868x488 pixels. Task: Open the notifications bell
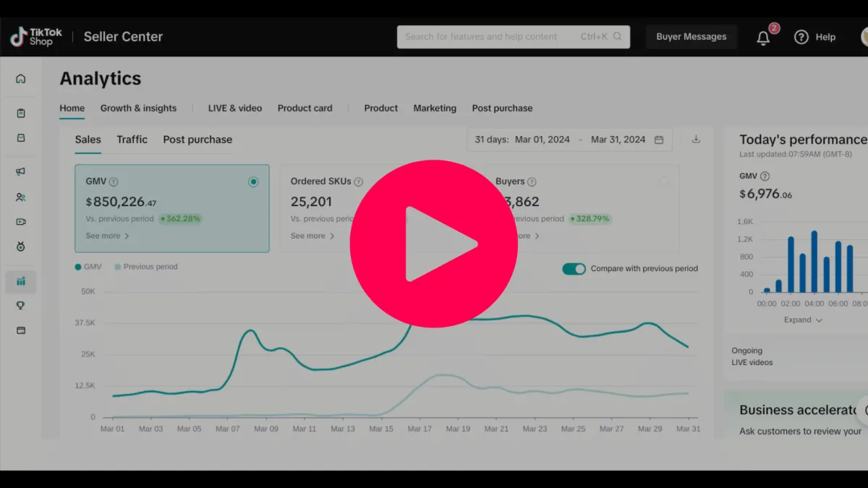click(x=763, y=38)
